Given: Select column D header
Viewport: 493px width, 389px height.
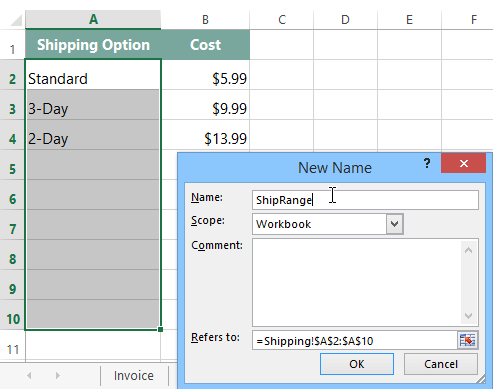Looking at the screenshot, I should [345, 20].
